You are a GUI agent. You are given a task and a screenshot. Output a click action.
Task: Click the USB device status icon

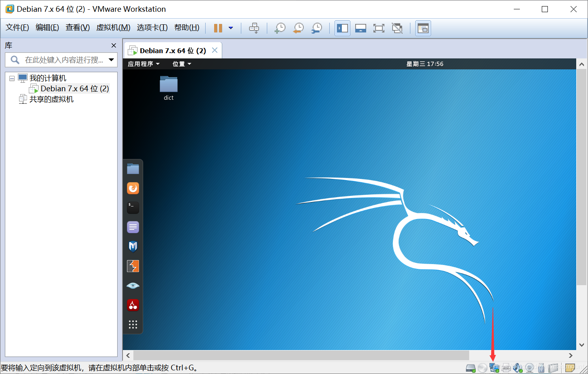pyautogui.click(x=541, y=368)
